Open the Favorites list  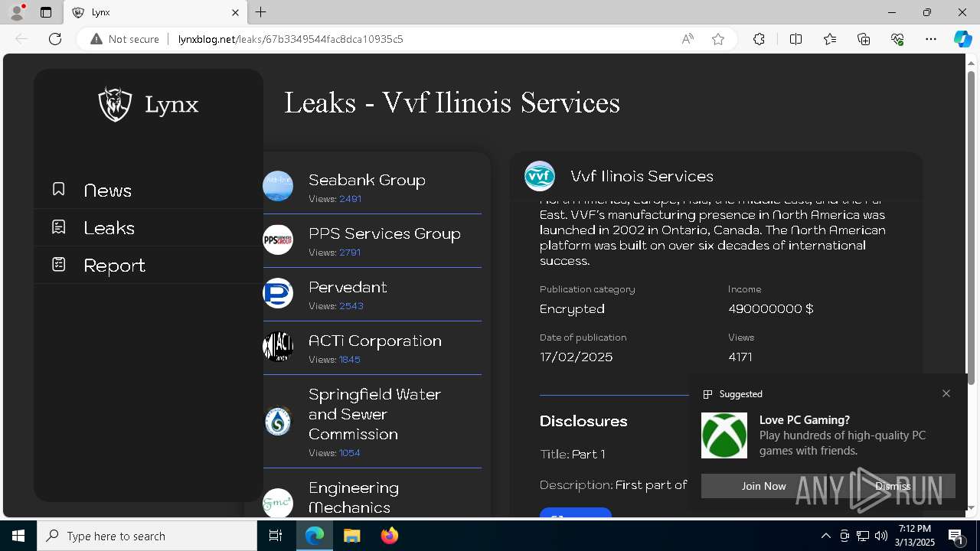[x=830, y=39]
